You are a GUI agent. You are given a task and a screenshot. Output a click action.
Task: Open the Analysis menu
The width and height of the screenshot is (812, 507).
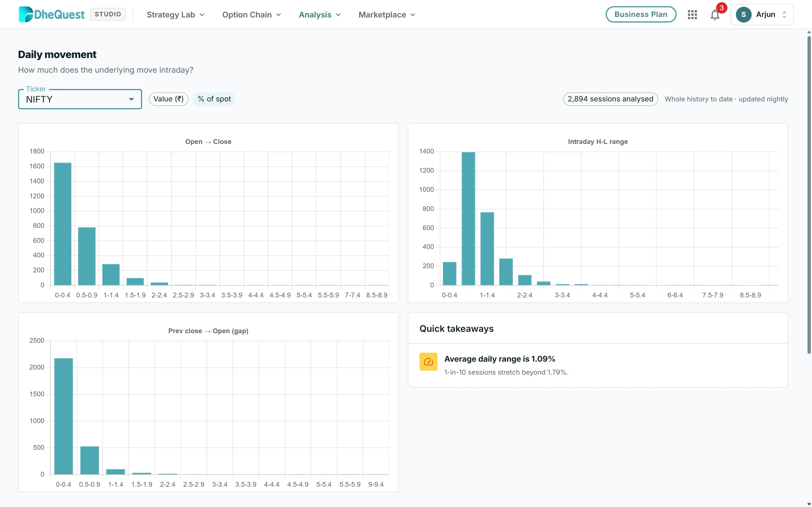[x=320, y=15]
